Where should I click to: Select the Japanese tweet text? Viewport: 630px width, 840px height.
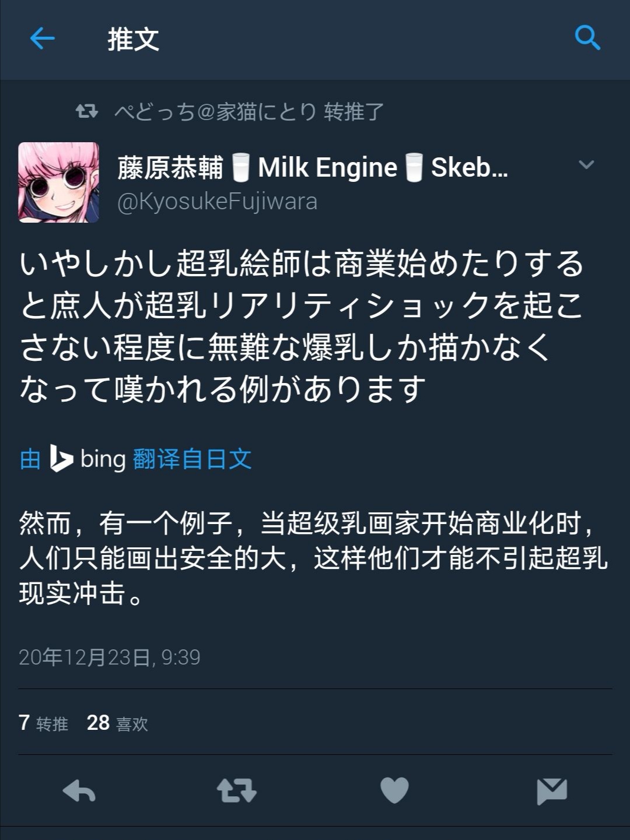[x=302, y=326]
